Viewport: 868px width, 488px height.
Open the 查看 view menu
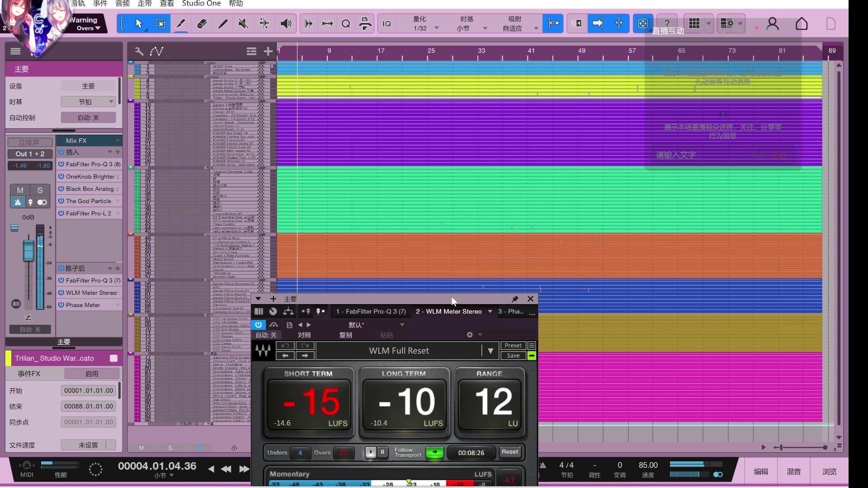(x=167, y=4)
